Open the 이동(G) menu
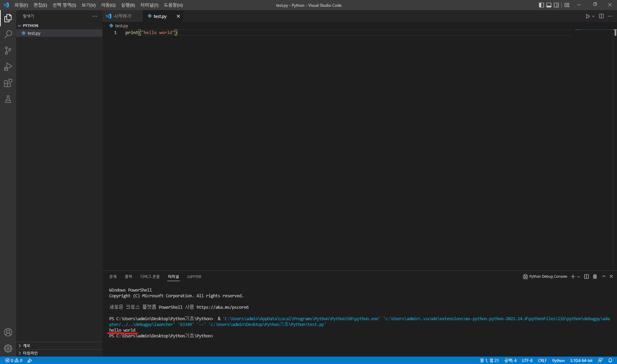The width and height of the screenshot is (617, 364). click(108, 5)
